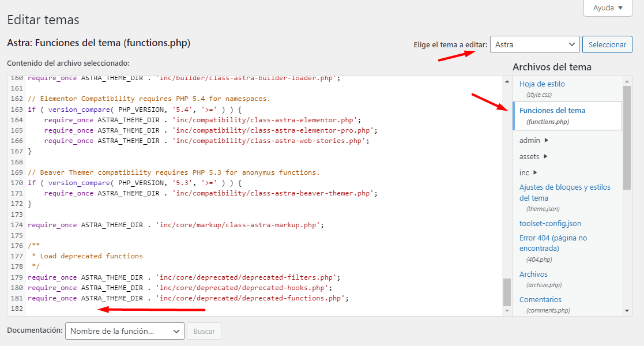Click the Elementor Compatibility comment line
The image size is (644, 346).
coord(149,99)
